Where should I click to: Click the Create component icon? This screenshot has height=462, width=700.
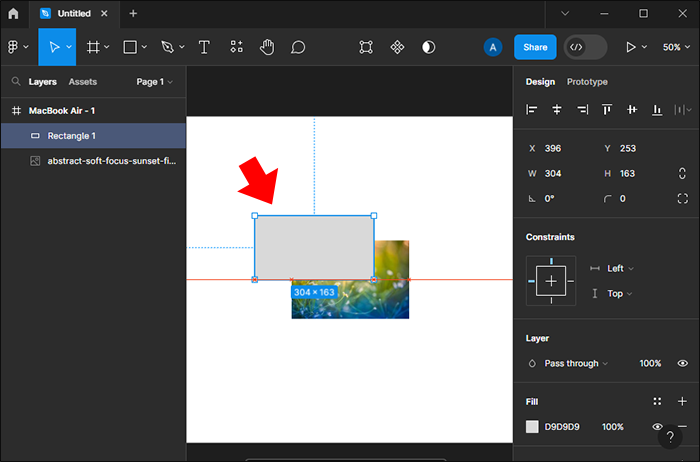click(x=397, y=47)
